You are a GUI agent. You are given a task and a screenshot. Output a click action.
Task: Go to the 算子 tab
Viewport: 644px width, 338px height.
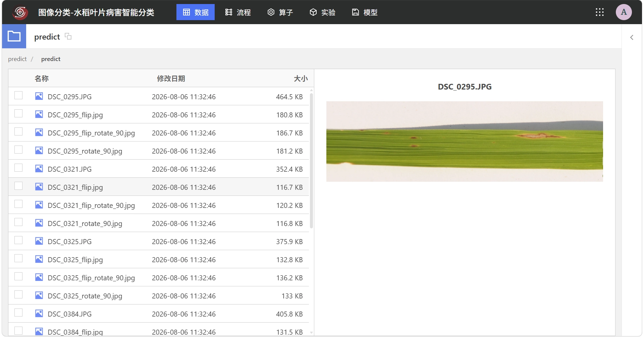point(280,12)
